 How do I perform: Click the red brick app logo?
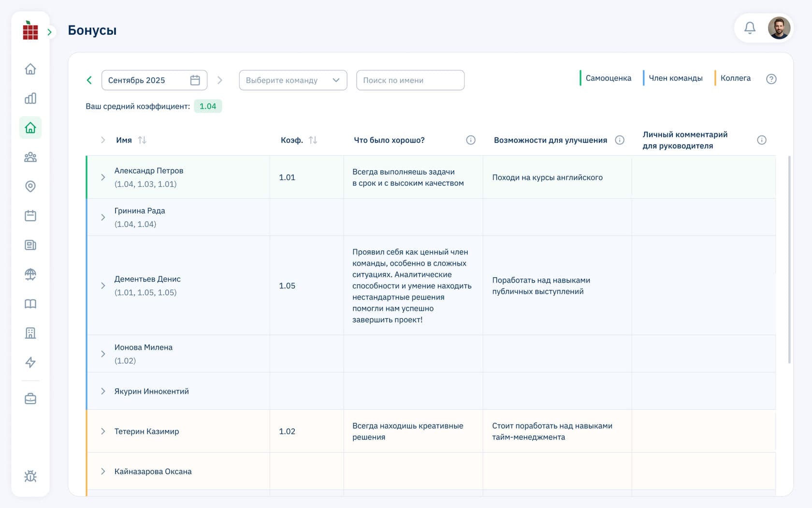coord(30,30)
